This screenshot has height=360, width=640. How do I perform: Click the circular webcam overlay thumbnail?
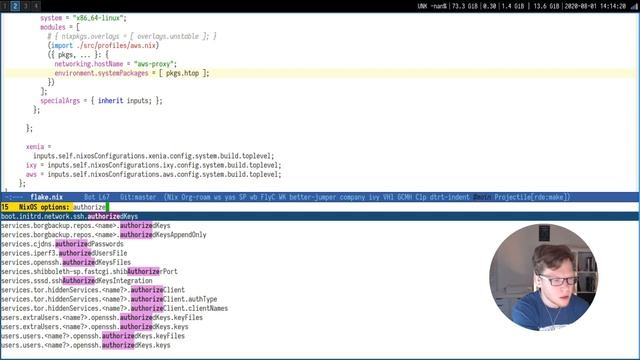[544, 278]
